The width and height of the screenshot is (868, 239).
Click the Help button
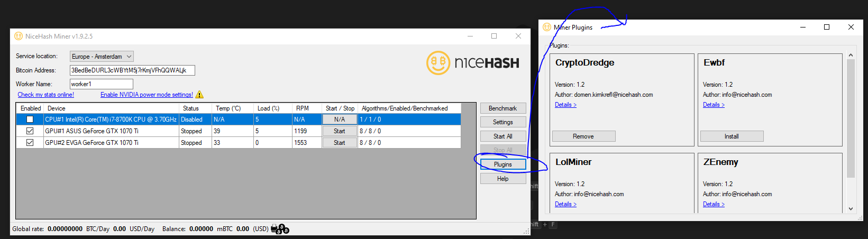[503, 179]
